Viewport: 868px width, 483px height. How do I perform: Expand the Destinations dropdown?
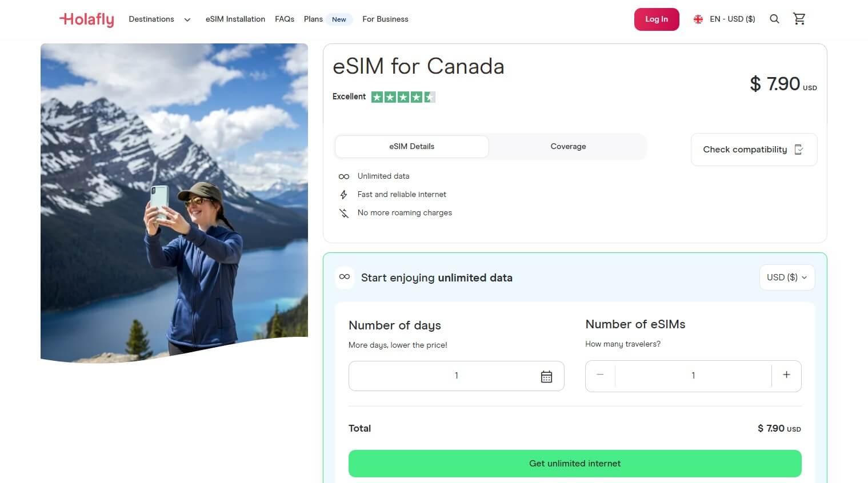[160, 19]
